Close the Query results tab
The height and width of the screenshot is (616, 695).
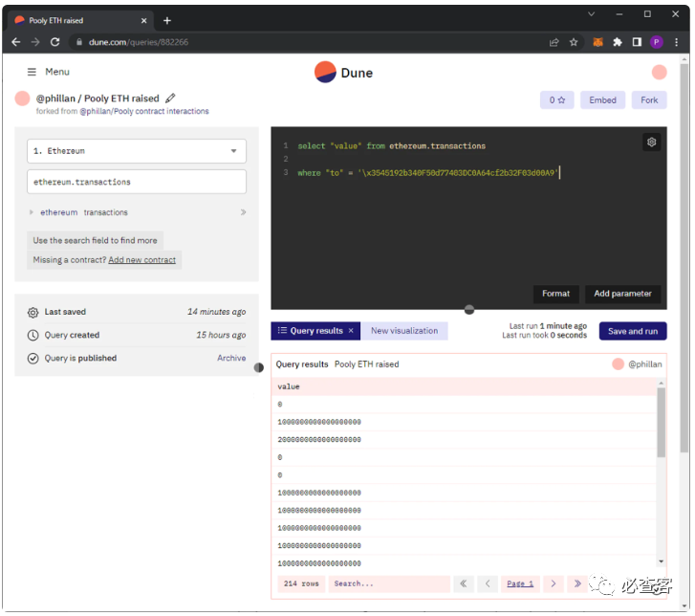point(351,331)
